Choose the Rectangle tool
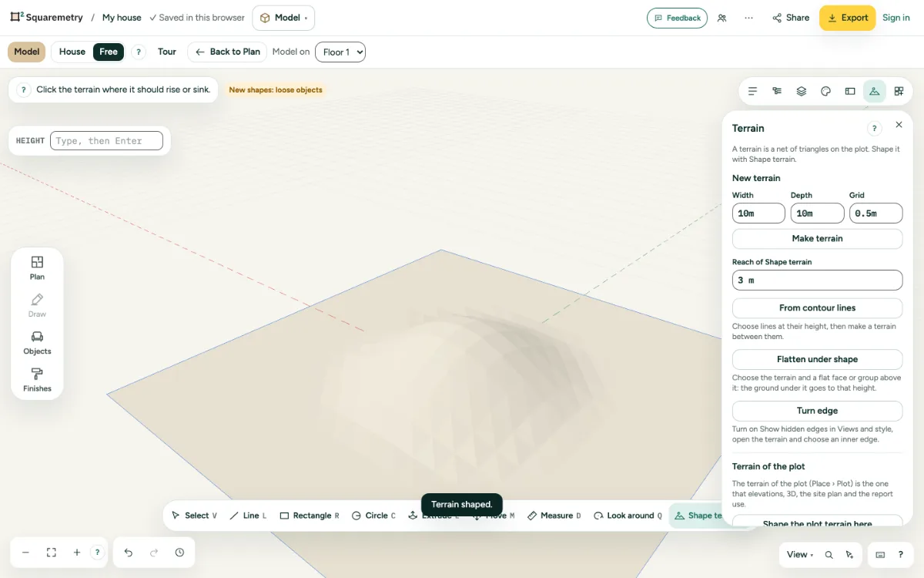 (x=310, y=516)
